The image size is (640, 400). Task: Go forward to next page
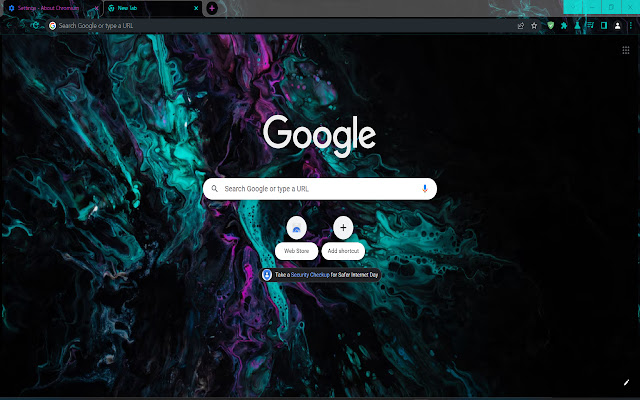tap(22, 26)
